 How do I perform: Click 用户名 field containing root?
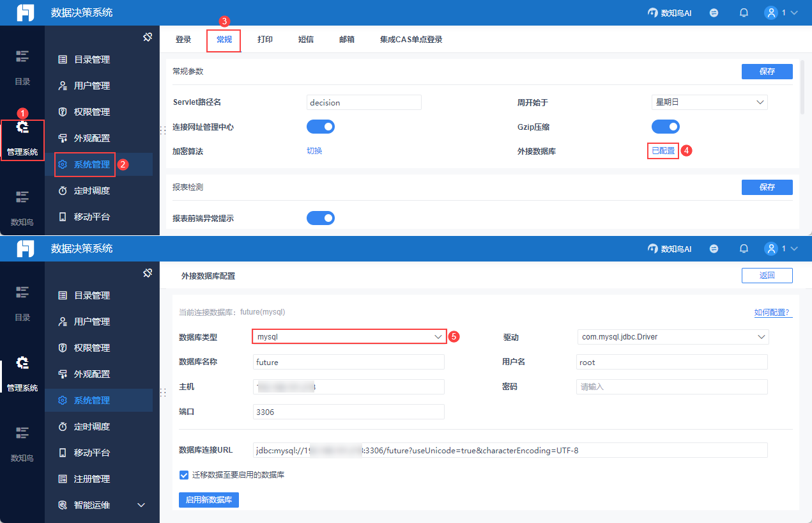pyautogui.click(x=672, y=362)
